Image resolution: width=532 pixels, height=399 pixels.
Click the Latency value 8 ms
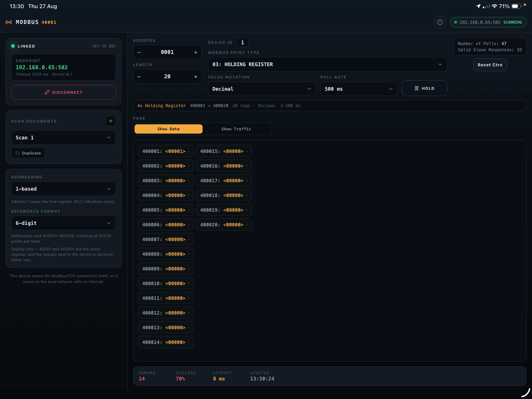219,379
